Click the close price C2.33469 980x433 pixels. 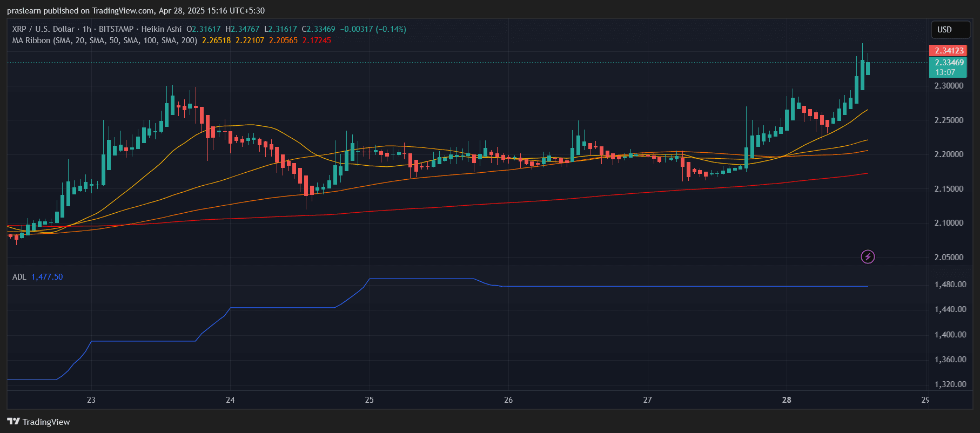(x=319, y=29)
